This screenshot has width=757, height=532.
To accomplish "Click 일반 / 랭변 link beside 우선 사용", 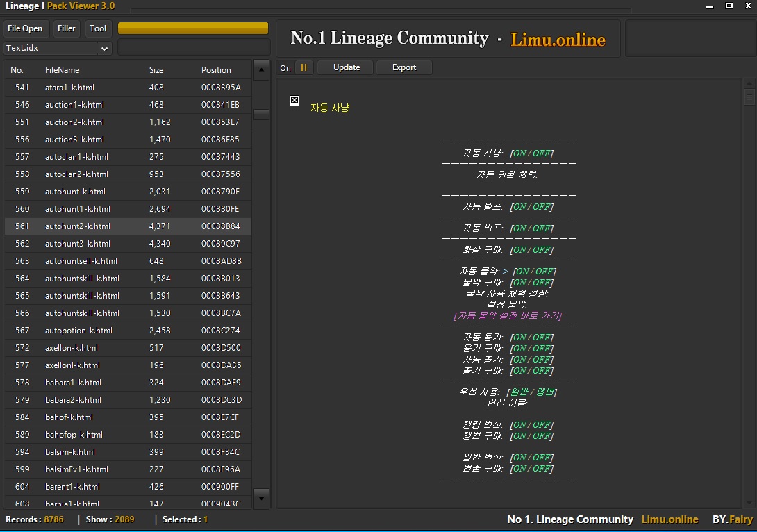I will 531,392.
